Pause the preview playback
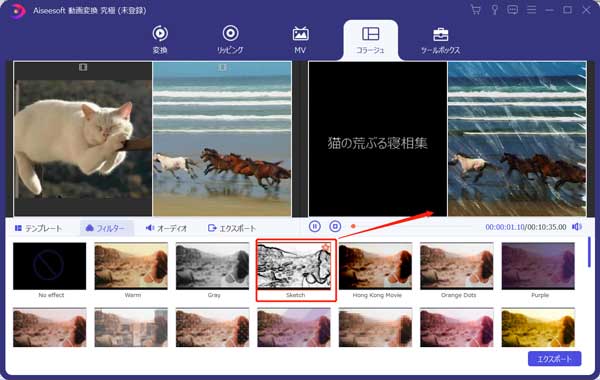Image resolution: width=600 pixels, height=380 pixels. click(x=315, y=227)
